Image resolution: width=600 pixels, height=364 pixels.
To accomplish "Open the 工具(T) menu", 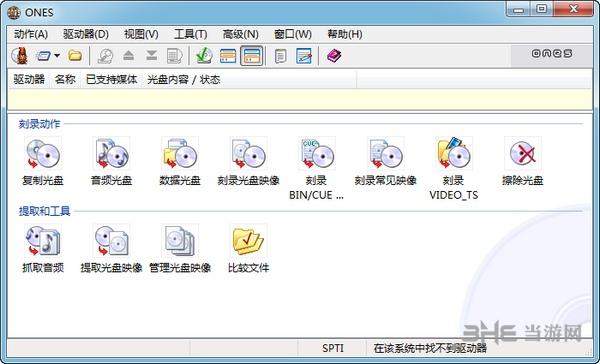I will click(191, 34).
